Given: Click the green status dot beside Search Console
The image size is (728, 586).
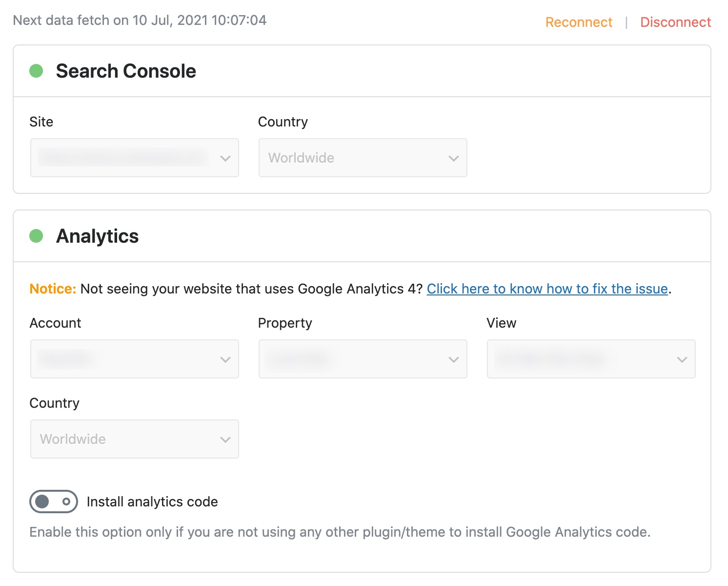Looking at the screenshot, I should (x=36, y=71).
